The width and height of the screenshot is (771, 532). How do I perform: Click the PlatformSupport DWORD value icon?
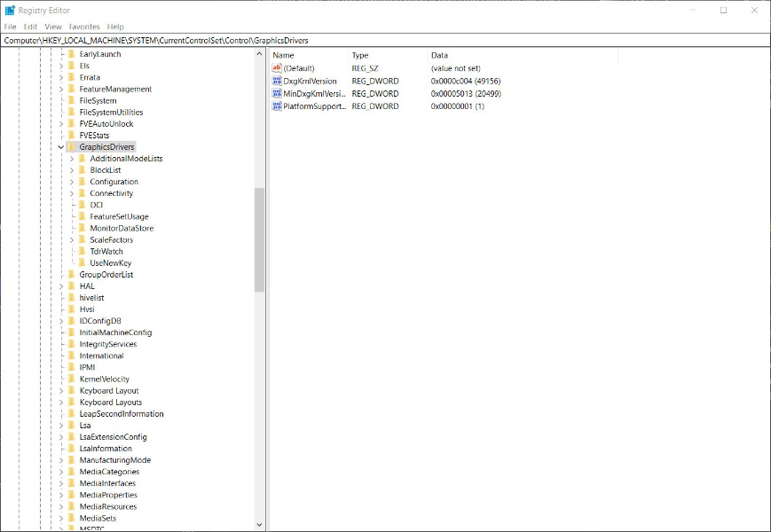(277, 106)
